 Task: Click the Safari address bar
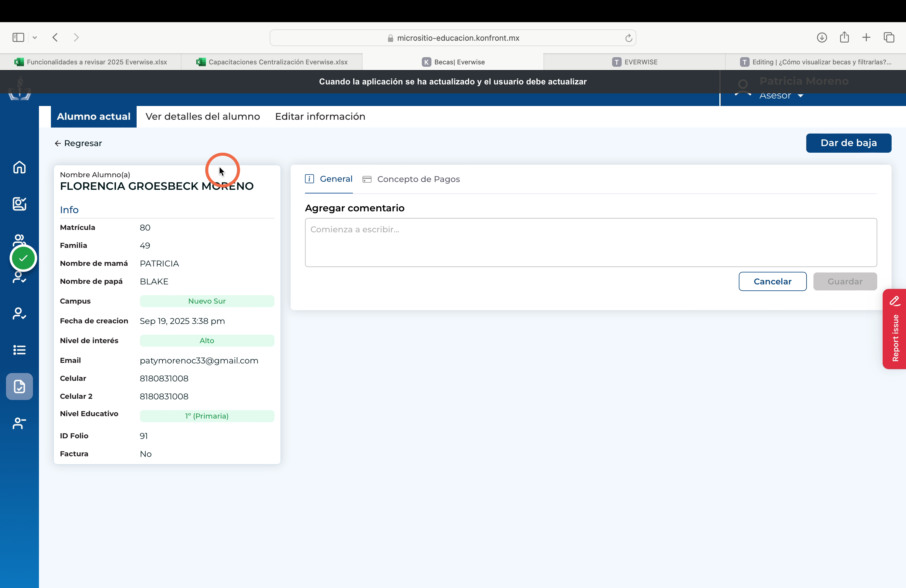click(x=453, y=38)
